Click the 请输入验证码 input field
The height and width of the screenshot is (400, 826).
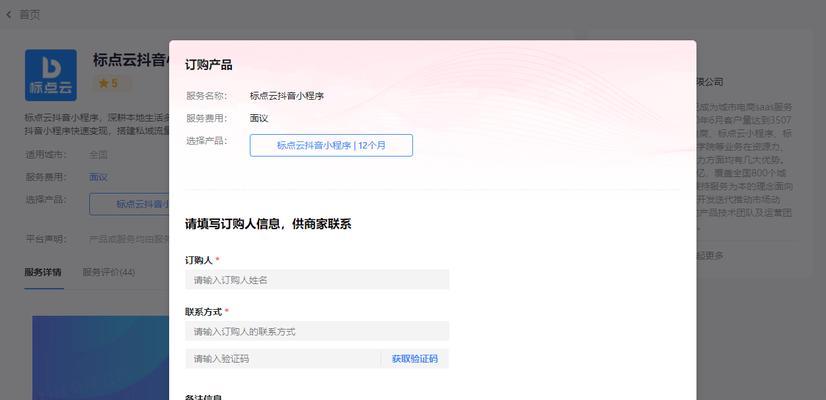click(282, 359)
